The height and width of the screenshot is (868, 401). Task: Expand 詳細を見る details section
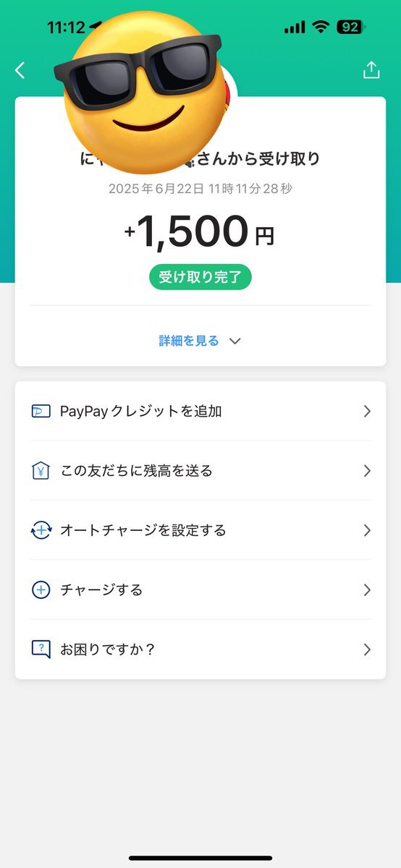point(200,341)
